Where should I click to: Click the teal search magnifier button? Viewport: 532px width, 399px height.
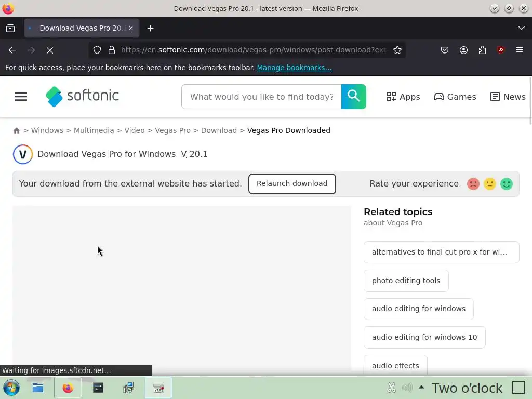pyautogui.click(x=353, y=97)
